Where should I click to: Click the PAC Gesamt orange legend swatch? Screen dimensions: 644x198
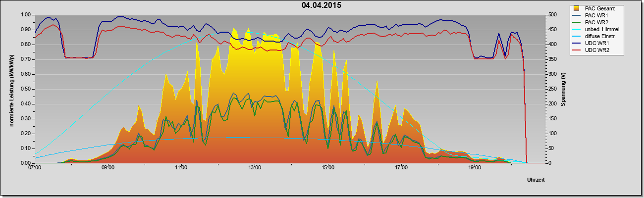click(x=577, y=8)
